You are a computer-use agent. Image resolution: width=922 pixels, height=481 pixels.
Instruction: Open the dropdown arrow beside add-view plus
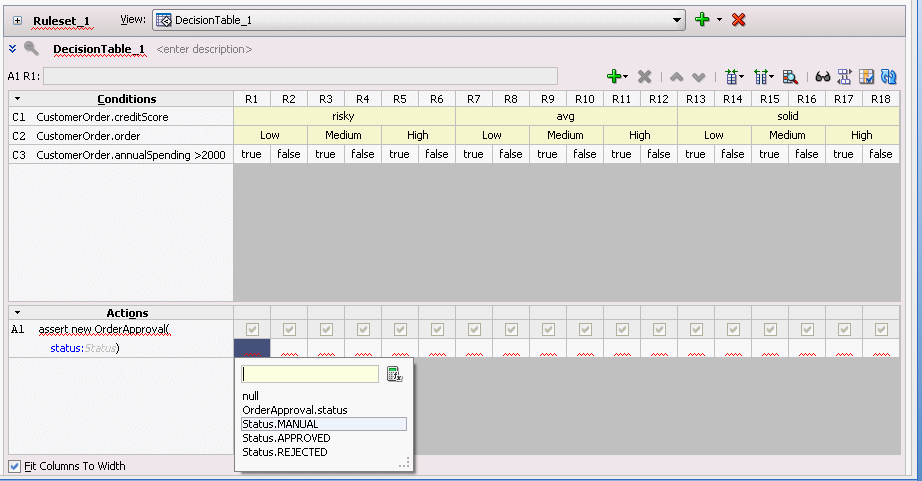click(x=719, y=19)
